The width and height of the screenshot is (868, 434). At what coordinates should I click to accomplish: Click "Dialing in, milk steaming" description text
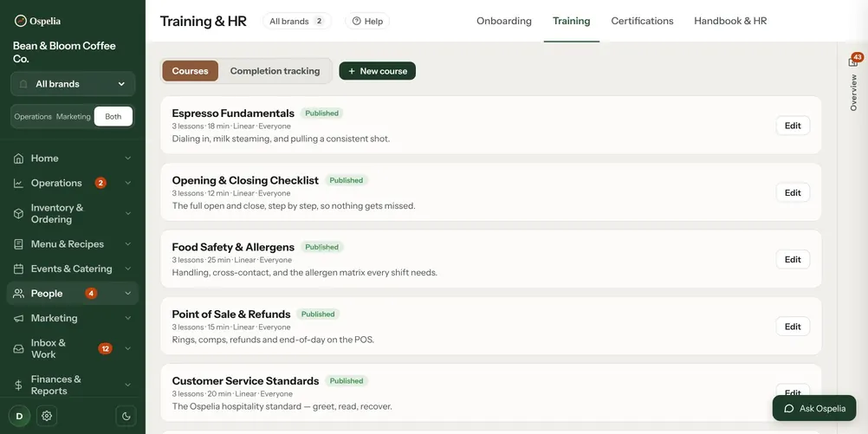pyautogui.click(x=281, y=139)
